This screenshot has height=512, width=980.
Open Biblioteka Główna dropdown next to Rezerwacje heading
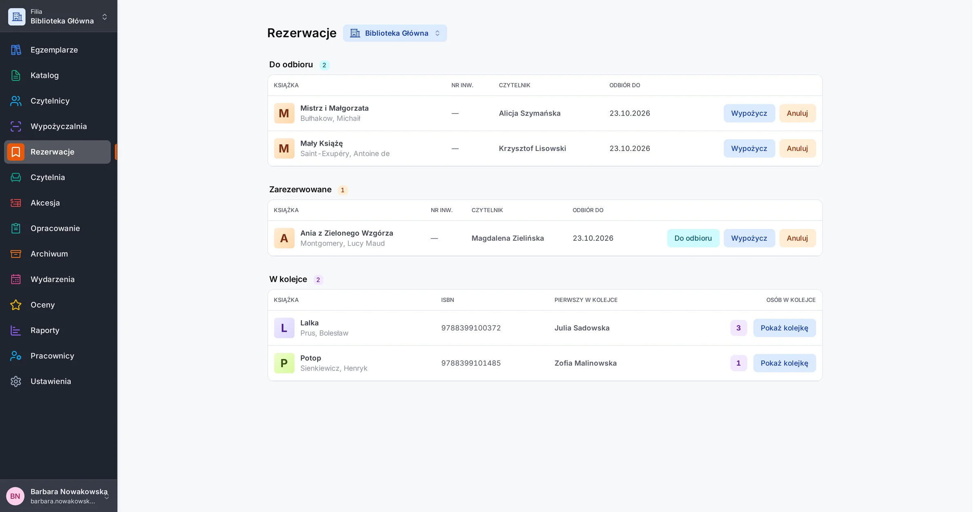pyautogui.click(x=395, y=33)
